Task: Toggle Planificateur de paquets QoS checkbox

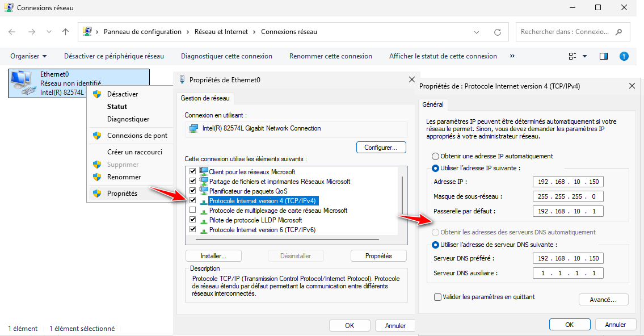Action: click(x=192, y=191)
